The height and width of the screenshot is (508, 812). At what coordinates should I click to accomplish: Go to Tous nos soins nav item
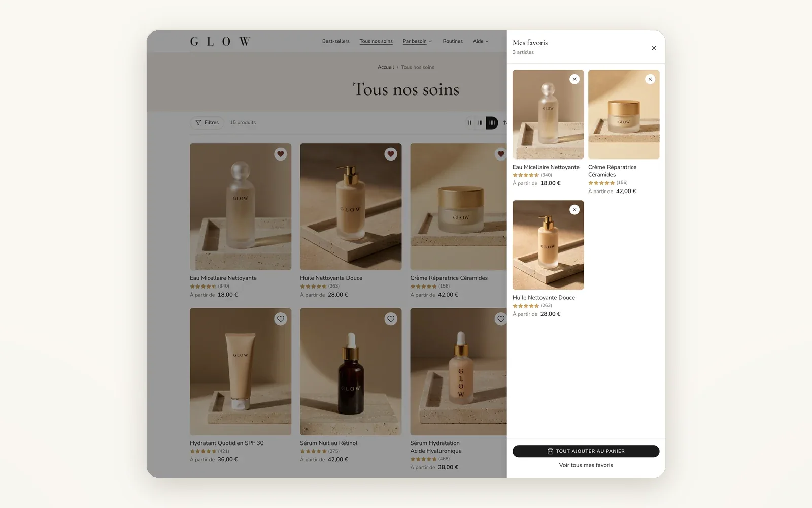[376, 41]
